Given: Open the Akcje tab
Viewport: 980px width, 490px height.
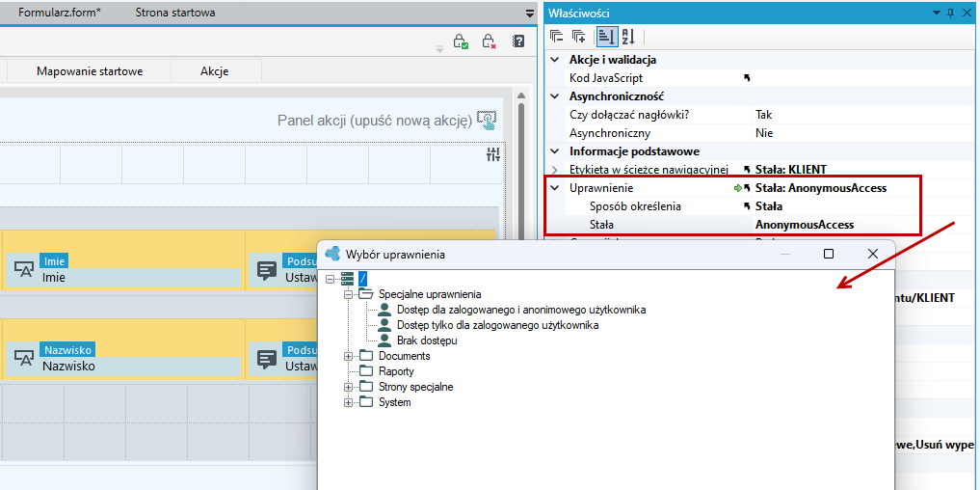Looking at the screenshot, I should pyautogui.click(x=215, y=70).
